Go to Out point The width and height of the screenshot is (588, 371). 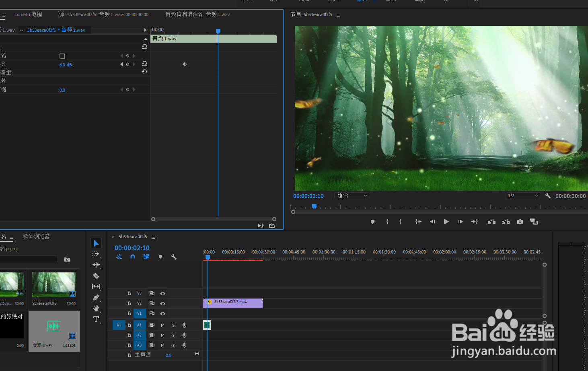(474, 222)
